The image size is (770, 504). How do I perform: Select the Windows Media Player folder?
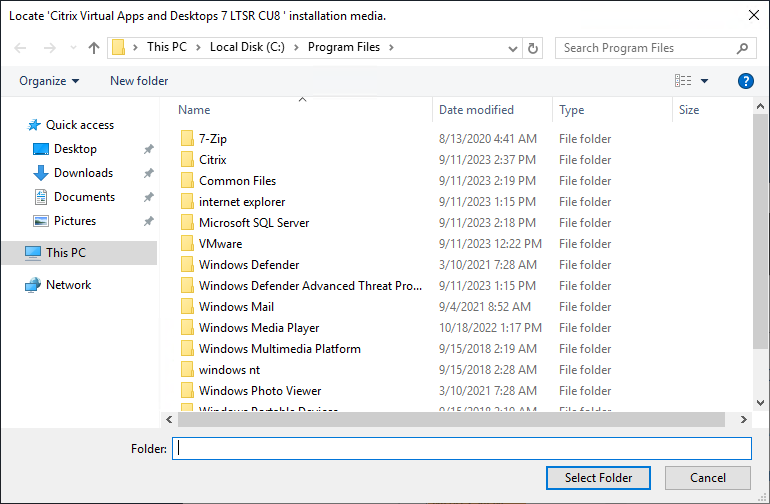pyautogui.click(x=259, y=328)
